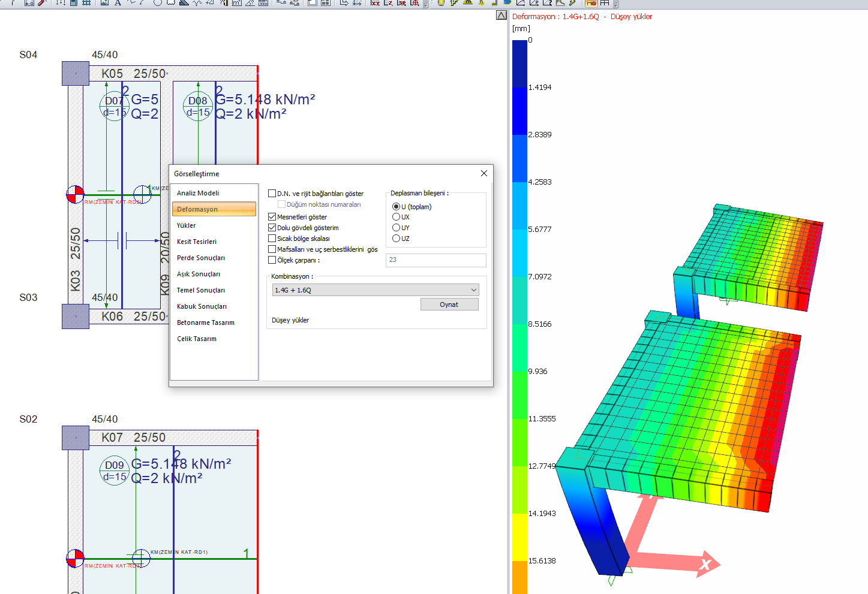Open Temel Sonuçları section

click(214, 290)
